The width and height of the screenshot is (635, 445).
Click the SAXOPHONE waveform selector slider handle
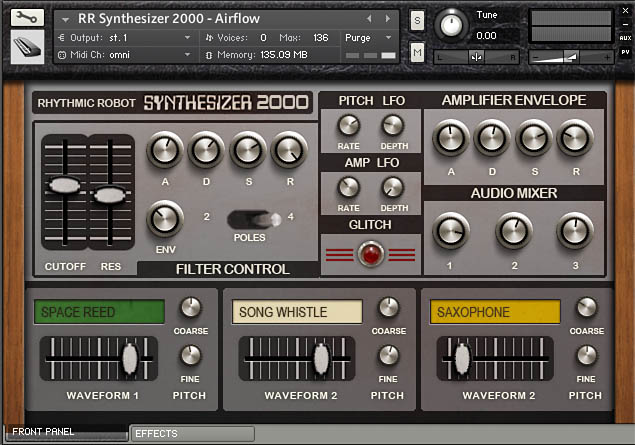click(462, 359)
